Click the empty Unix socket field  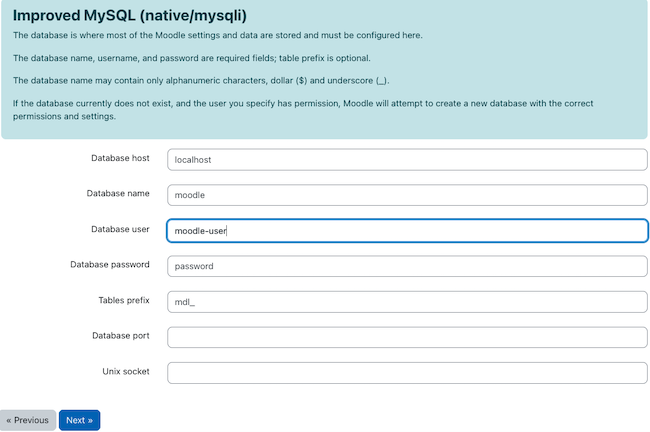pos(407,372)
